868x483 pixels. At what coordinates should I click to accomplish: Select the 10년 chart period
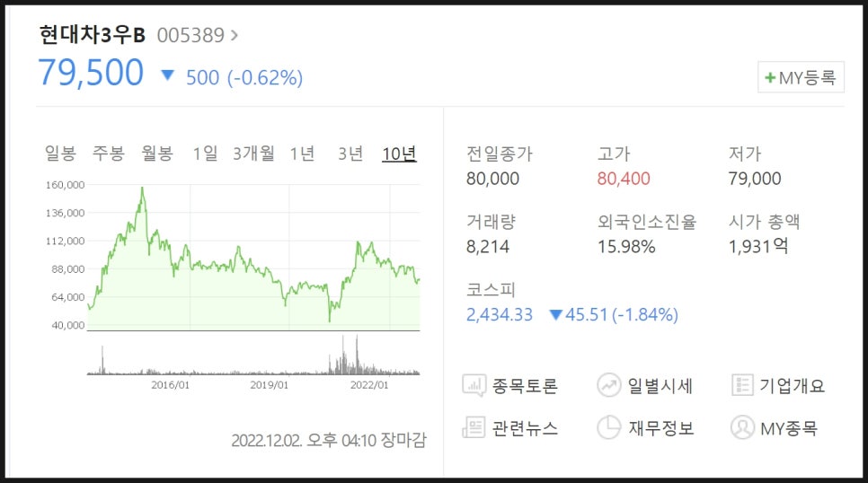pyautogui.click(x=399, y=154)
